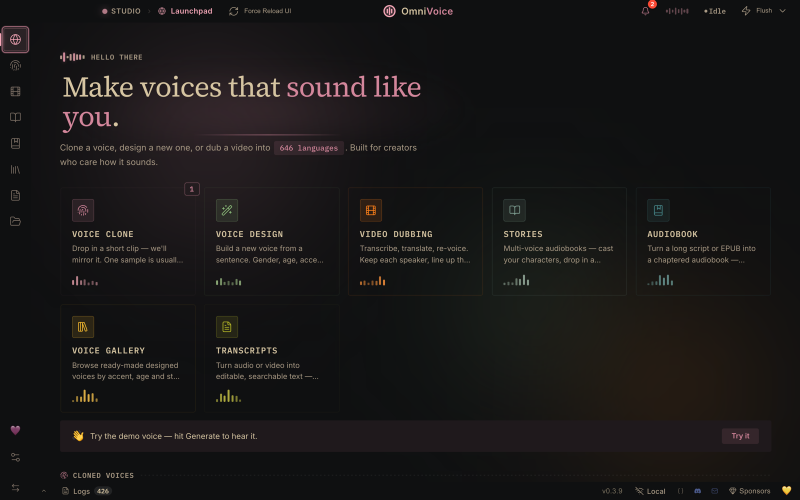Open Audiobook bookmark icon in sidebar
Image resolution: width=800 pixels, height=500 pixels.
(15, 143)
